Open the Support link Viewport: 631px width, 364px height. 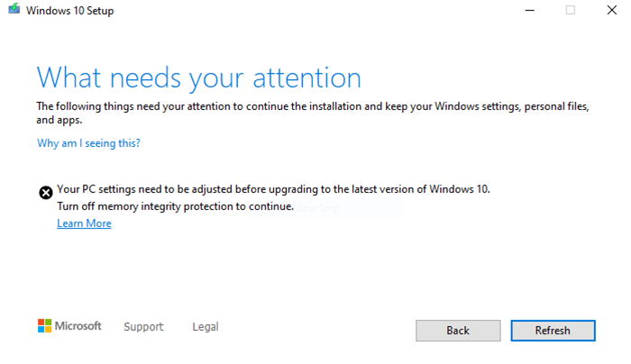click(143, 327)
